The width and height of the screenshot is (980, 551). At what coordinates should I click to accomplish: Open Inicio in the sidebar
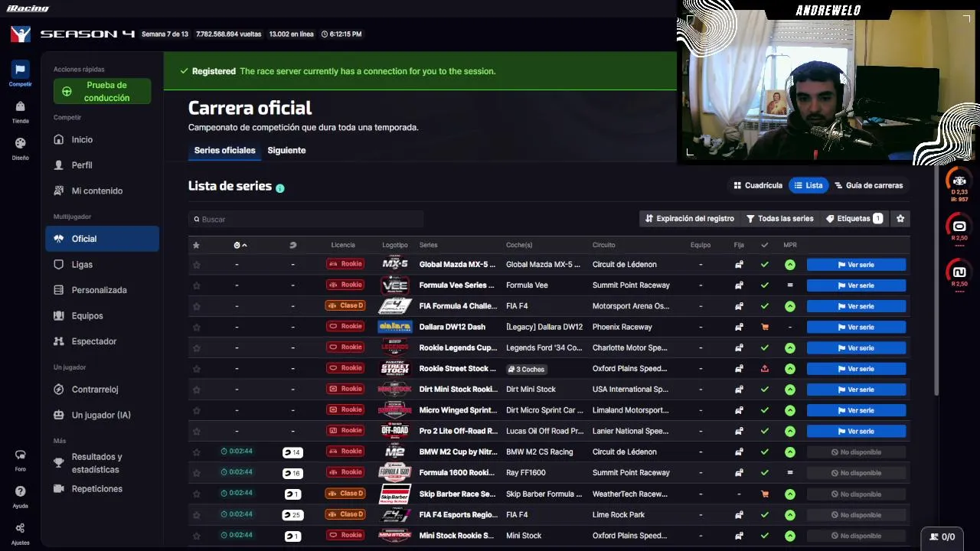click(x=102, y=140)
